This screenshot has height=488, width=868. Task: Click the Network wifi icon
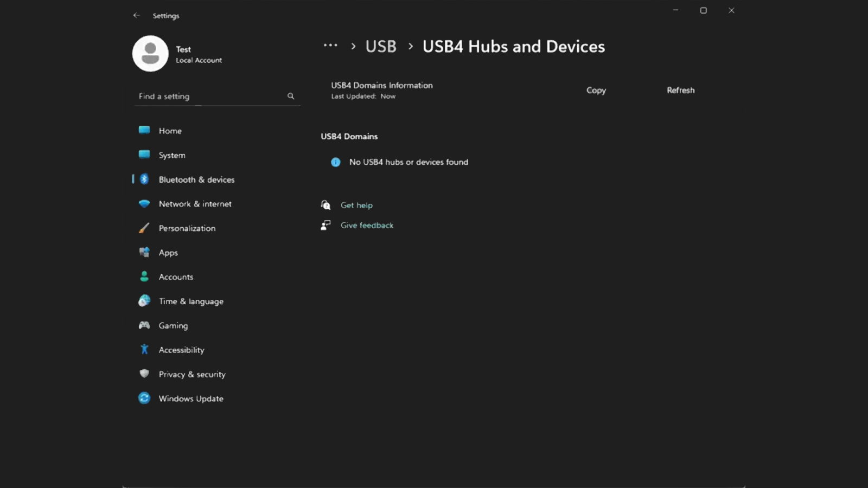pos(144,203)
